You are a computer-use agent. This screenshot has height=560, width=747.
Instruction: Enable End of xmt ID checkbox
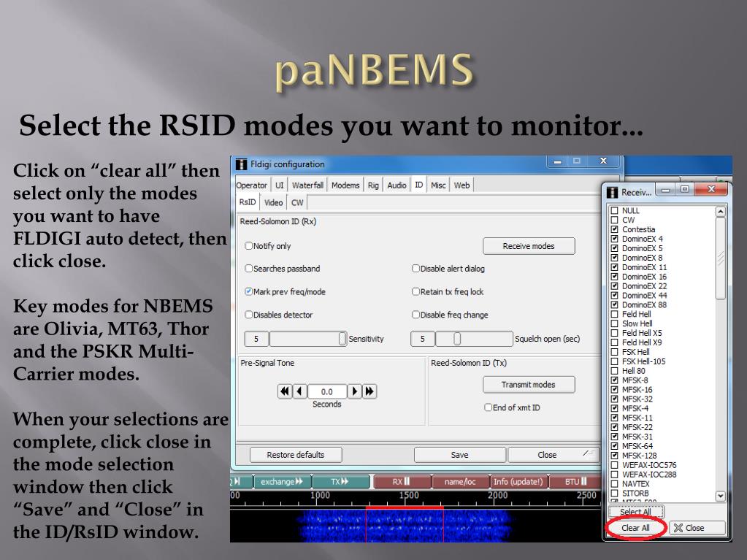coord(489,407)
